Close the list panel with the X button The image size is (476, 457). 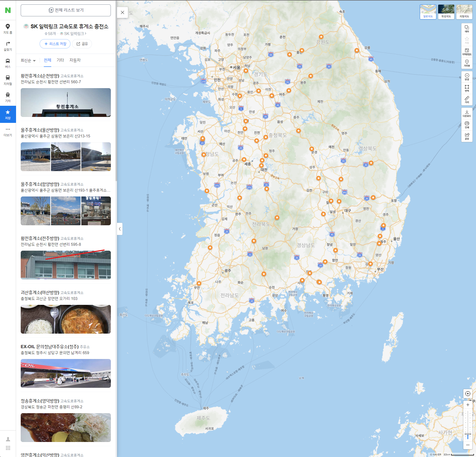tap(122, 12)
